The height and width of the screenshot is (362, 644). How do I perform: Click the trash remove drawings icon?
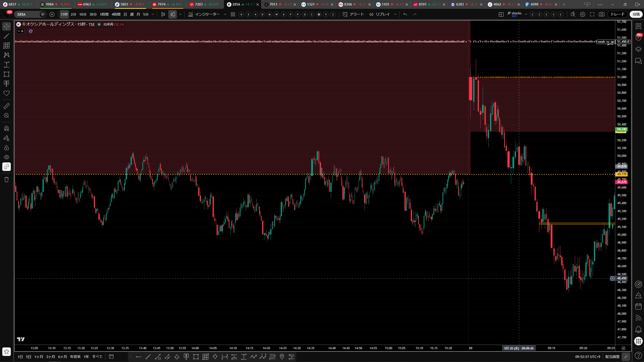(x=7, y=179)
